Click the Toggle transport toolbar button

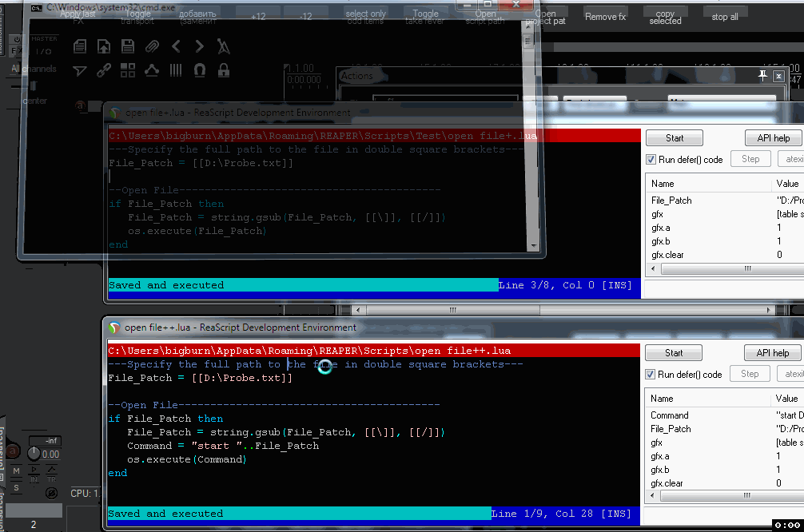click(x=138, y=17)
